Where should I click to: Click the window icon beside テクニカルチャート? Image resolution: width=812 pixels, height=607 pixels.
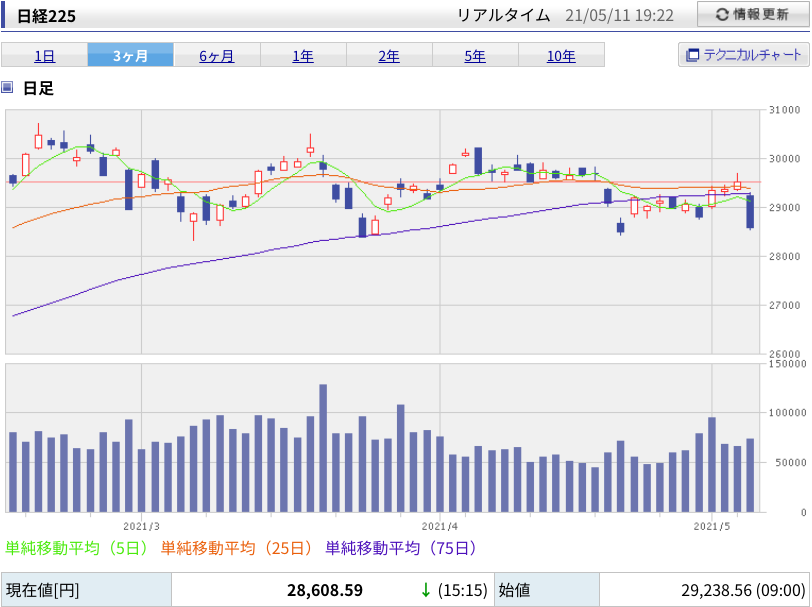(x=692, y=55)
